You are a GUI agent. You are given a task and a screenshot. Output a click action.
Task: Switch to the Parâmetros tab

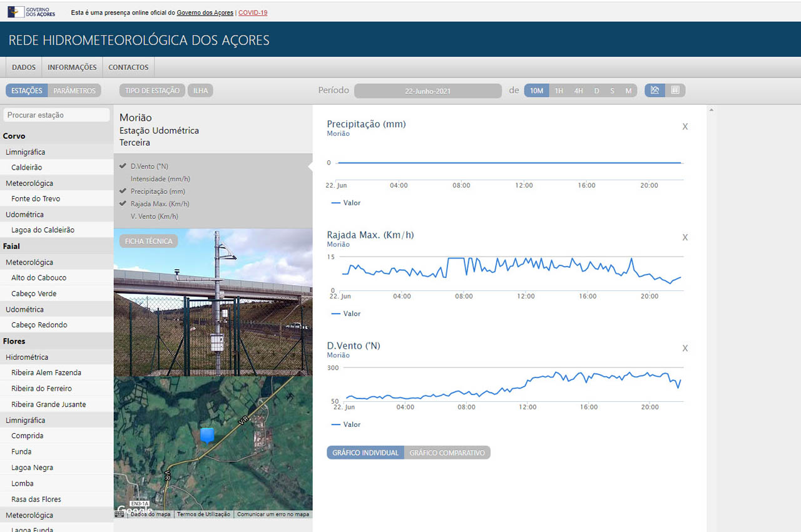click(x=74, y=91)
